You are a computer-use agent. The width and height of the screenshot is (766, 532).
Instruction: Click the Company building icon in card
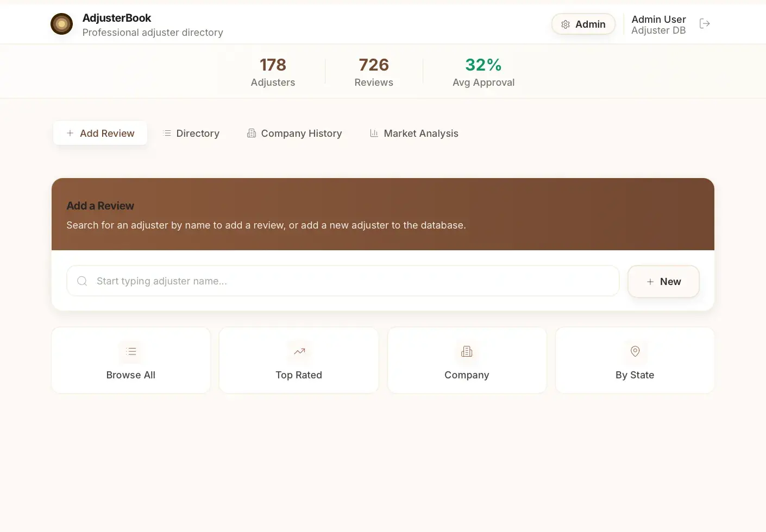click(467, 351)
